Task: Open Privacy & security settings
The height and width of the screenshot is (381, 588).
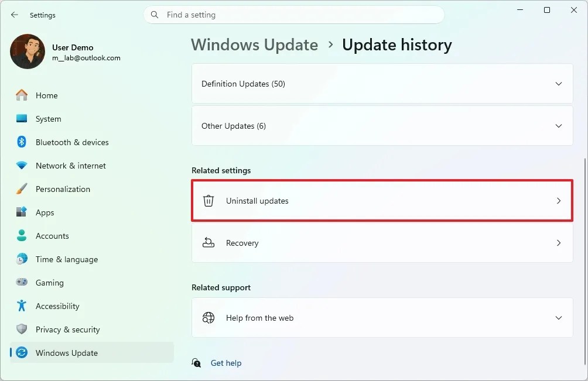Action: click(x=67, y=329)
